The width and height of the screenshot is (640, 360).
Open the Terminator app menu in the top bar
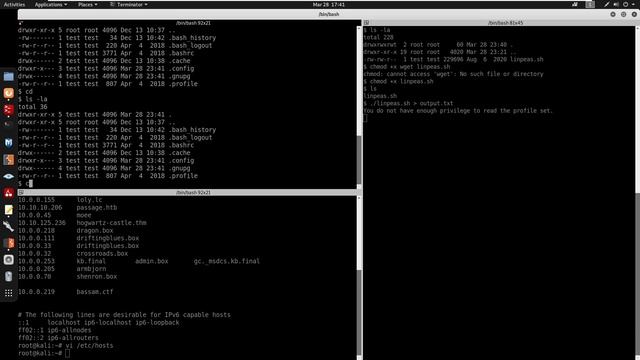(129, 4)
